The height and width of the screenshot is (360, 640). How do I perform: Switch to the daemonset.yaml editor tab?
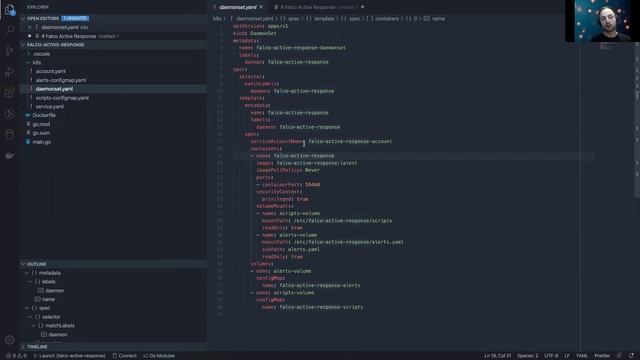click(x=237, y=7)
